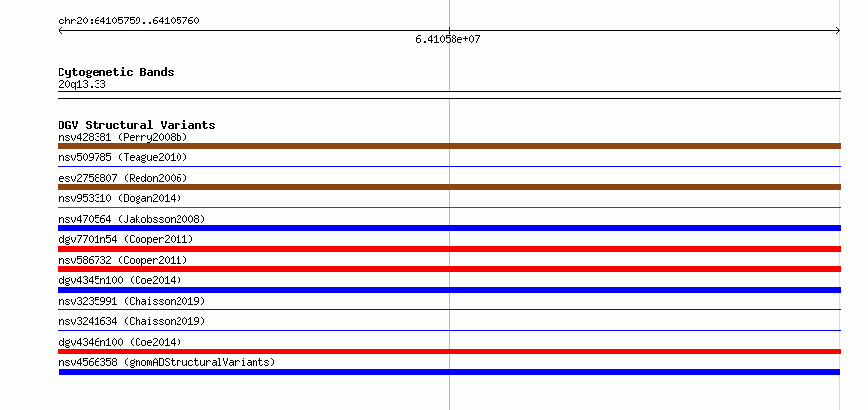Open the esv2758807 (Redon2006) variant label
Screen dimensions: 868x410
tap(123, 178)
